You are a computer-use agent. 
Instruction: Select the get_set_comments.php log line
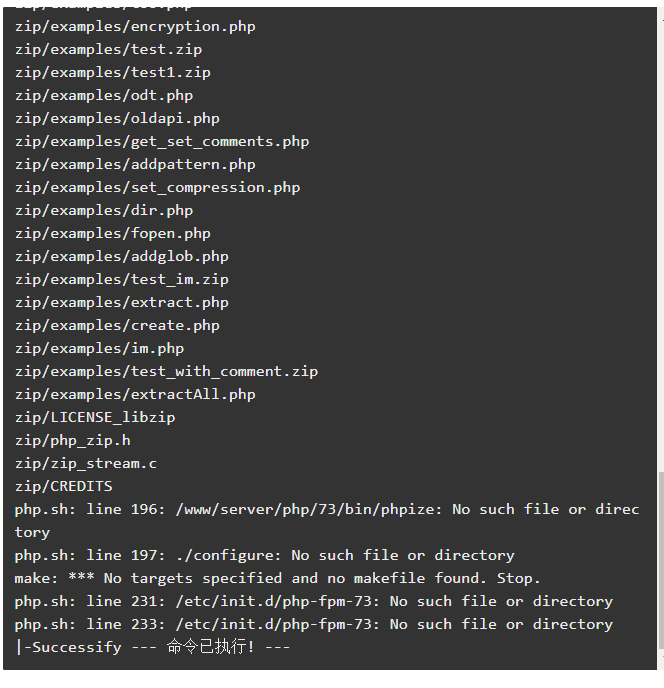pos(162,142)
